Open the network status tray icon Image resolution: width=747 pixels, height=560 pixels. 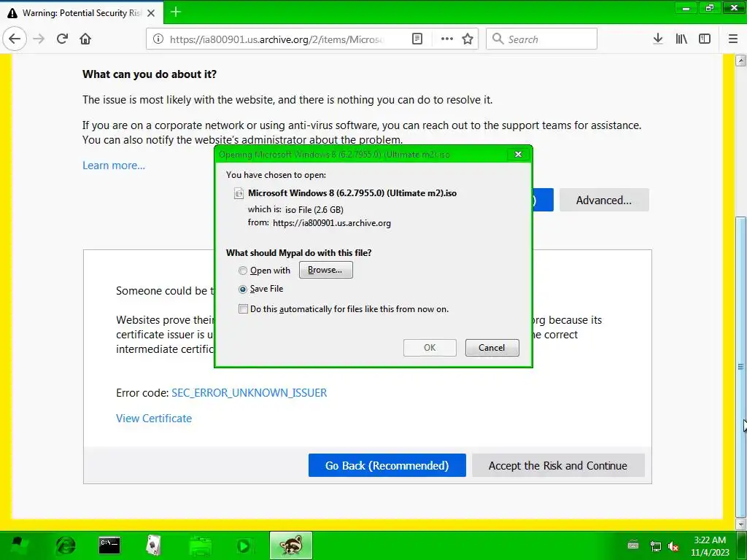(x=656, y=546)
